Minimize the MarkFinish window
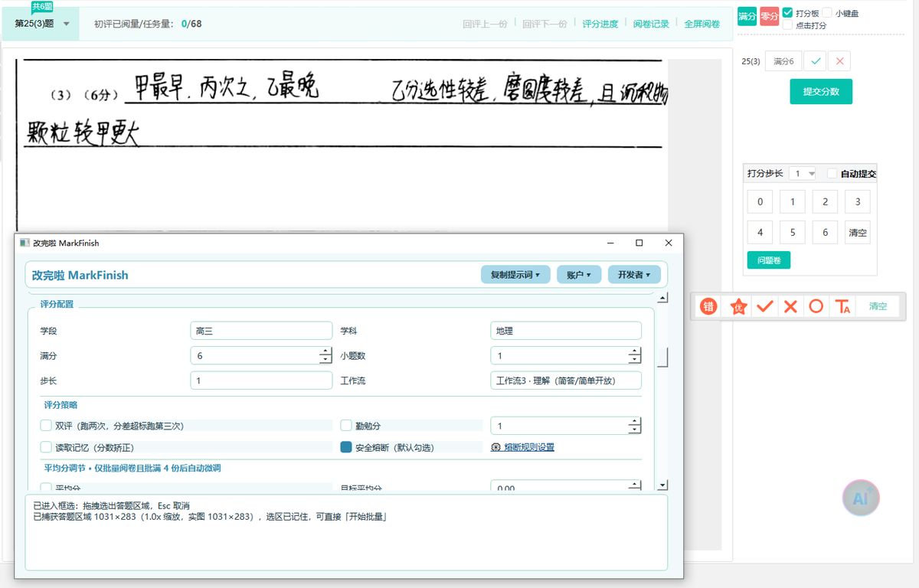 click(611, 243)
